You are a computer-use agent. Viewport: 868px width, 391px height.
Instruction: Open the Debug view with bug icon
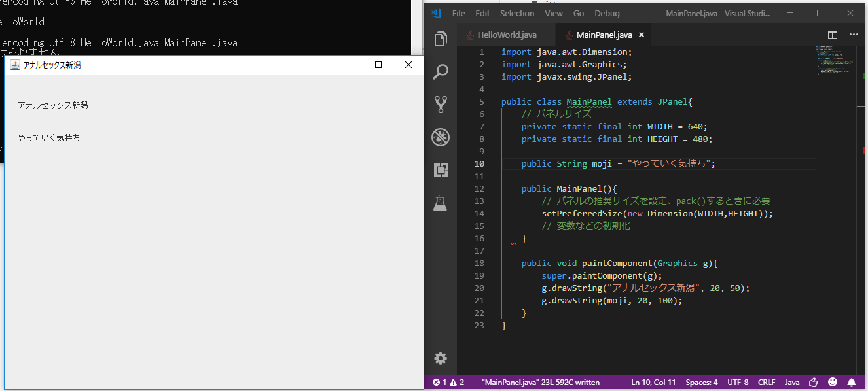[x=441, y=137]
